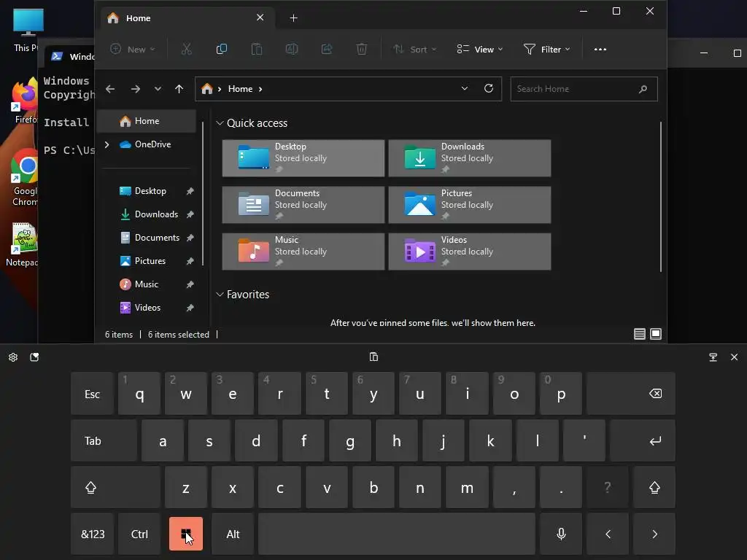Toggle the left Shift key

115,487
